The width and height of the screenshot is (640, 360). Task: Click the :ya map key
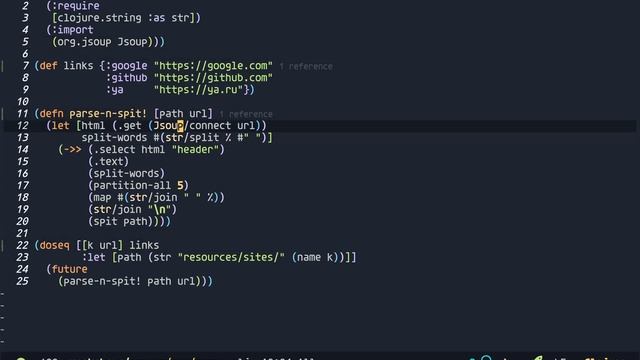(x=114, y=90)
